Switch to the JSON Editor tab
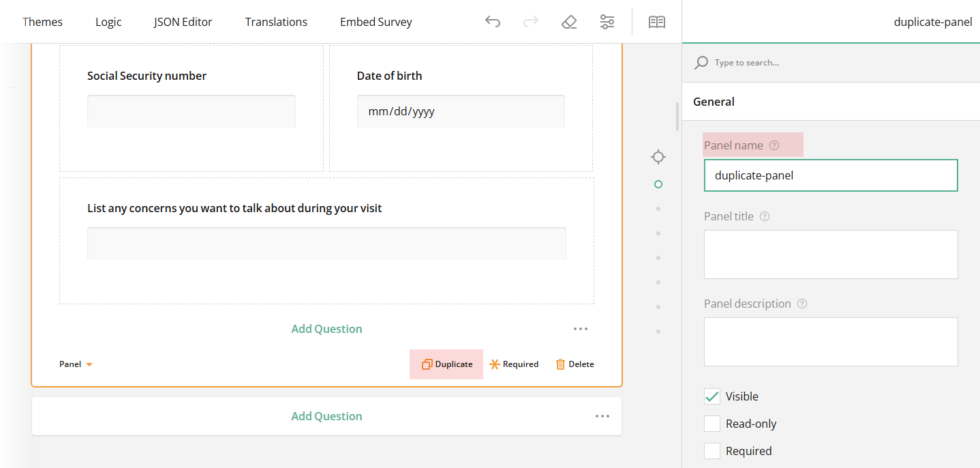 pos(183,21)
